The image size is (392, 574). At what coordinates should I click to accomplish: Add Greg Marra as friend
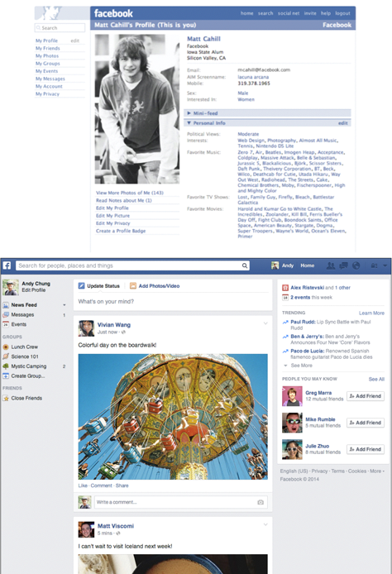click(x=366, y=396)
